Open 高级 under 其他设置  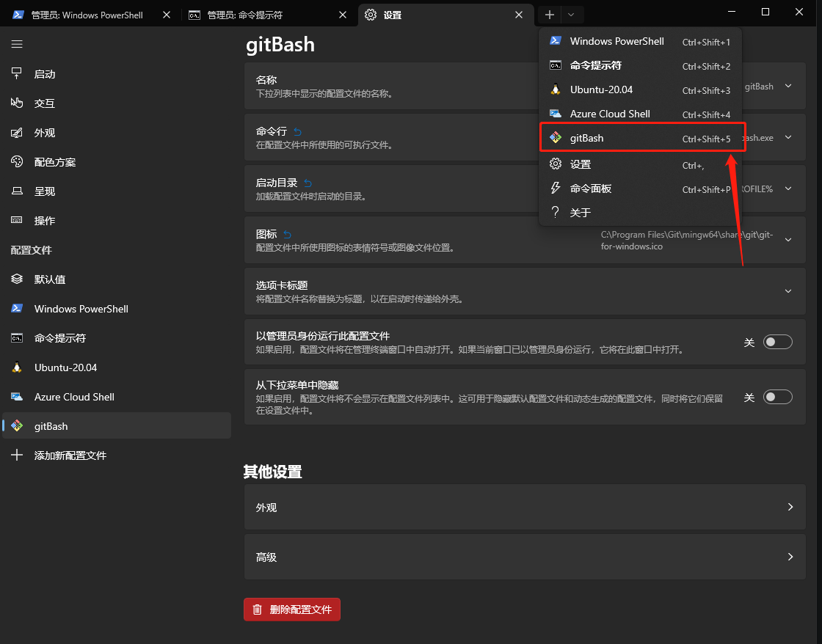[x=525, y=557]
